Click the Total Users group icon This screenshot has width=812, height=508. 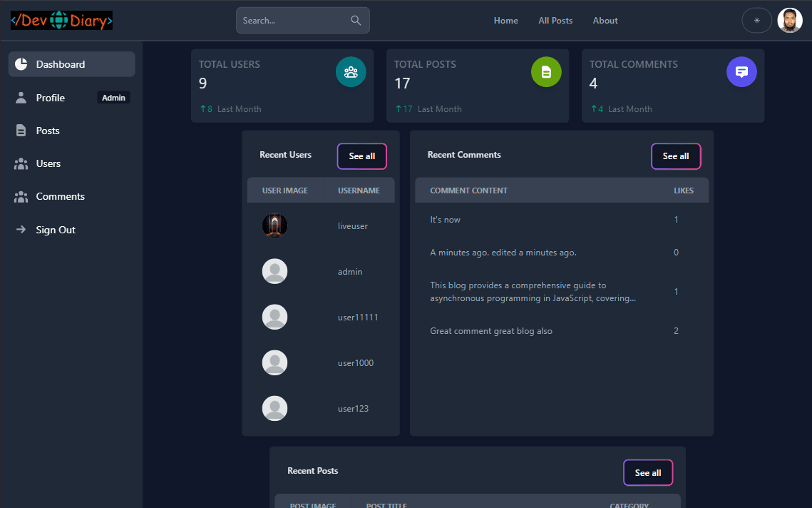[x=351, y=72]
